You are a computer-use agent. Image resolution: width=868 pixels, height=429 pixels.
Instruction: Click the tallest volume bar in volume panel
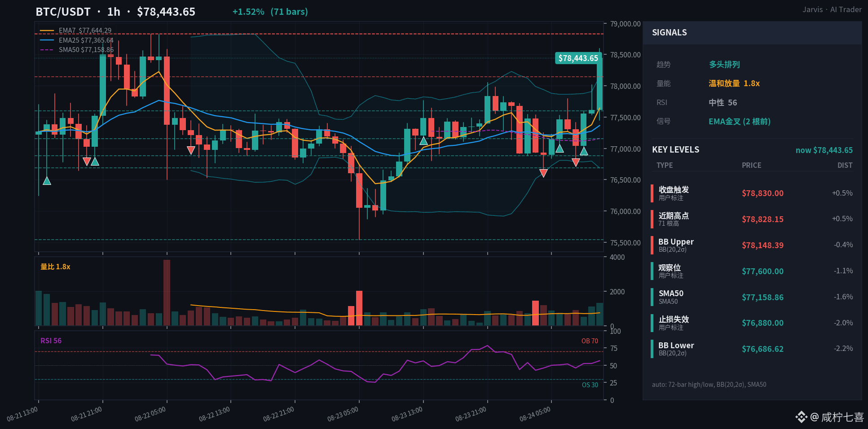[x=167, y=293]
